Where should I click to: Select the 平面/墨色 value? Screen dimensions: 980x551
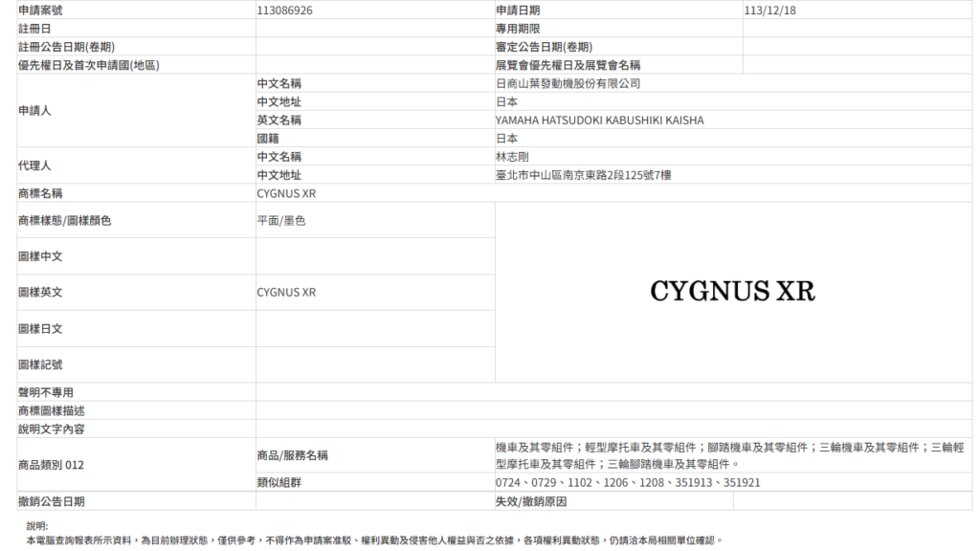pyautogui.click(x=281, y=221)
